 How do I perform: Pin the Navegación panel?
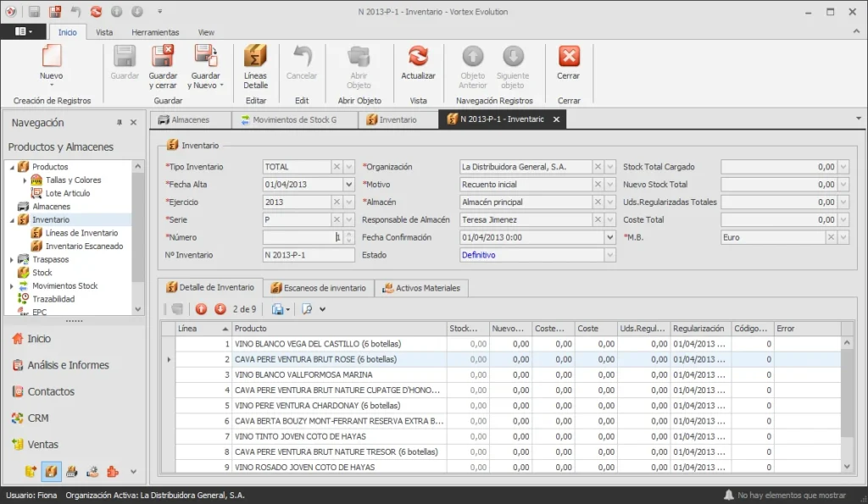tap(119, 122)
